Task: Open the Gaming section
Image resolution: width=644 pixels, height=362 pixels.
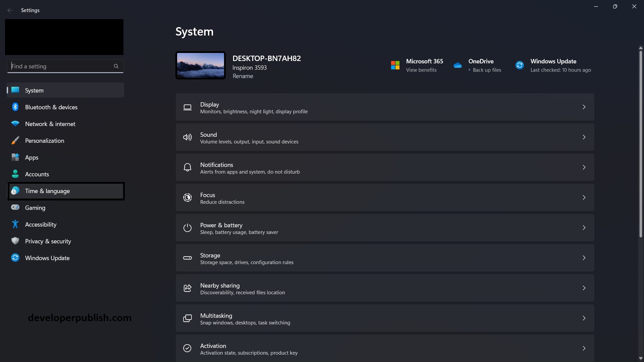Action: (35, 208)
